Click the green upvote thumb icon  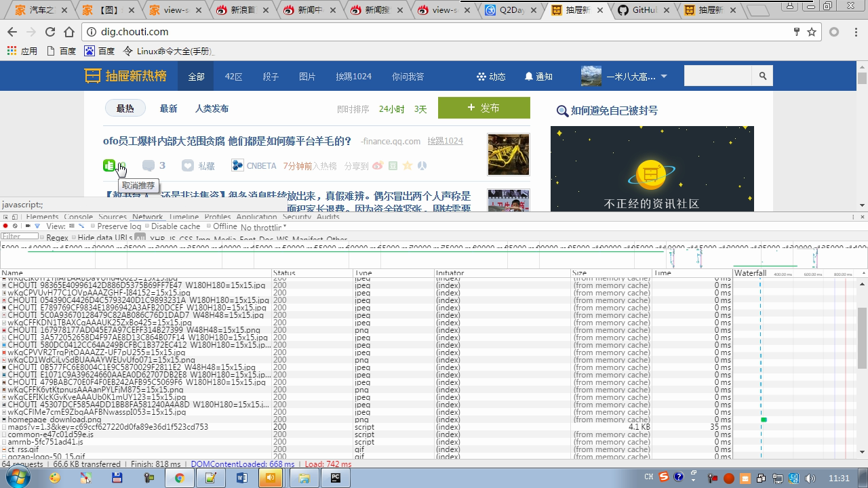point(109,165)
